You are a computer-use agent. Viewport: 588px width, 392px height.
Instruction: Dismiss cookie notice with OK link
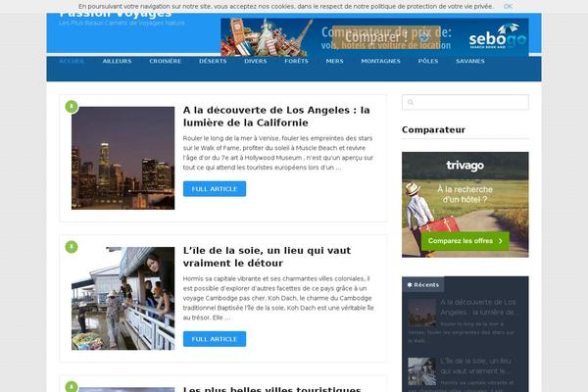(x=508, y=7)
